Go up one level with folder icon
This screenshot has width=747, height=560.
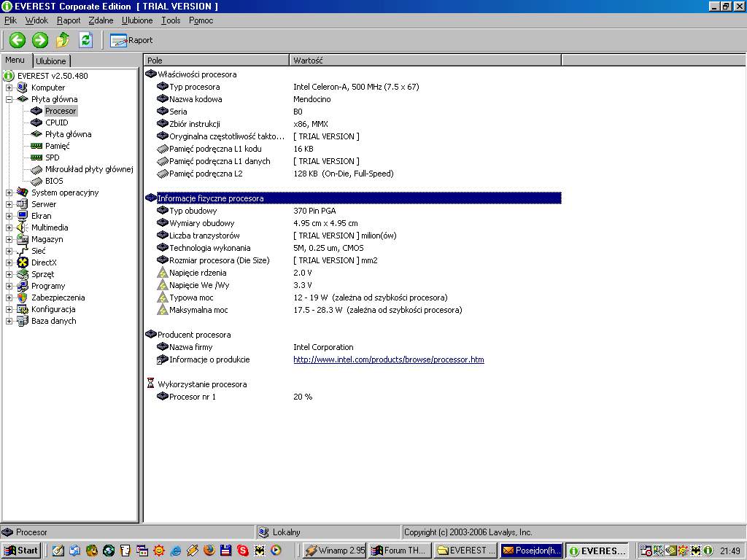[x=63, y=40]
